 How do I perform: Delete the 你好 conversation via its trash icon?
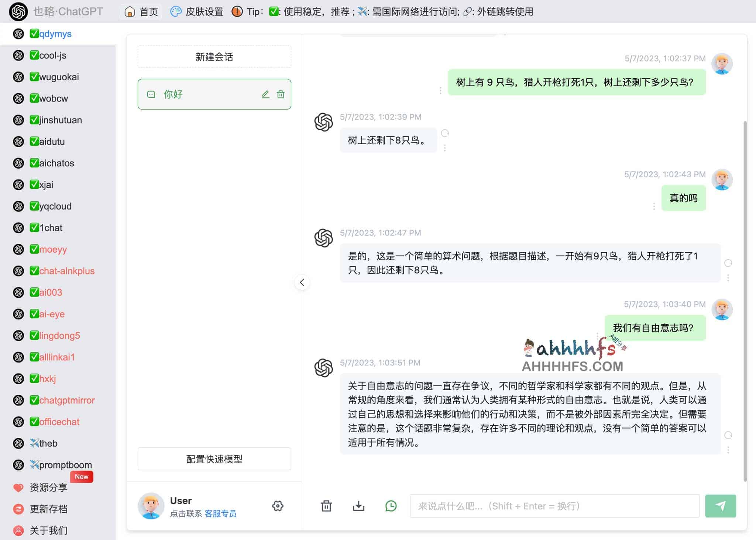(281, 94)
